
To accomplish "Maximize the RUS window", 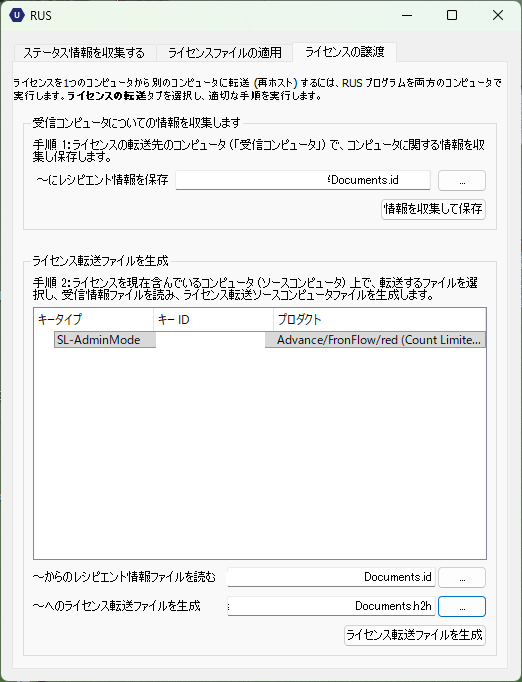I will point(452,15).
